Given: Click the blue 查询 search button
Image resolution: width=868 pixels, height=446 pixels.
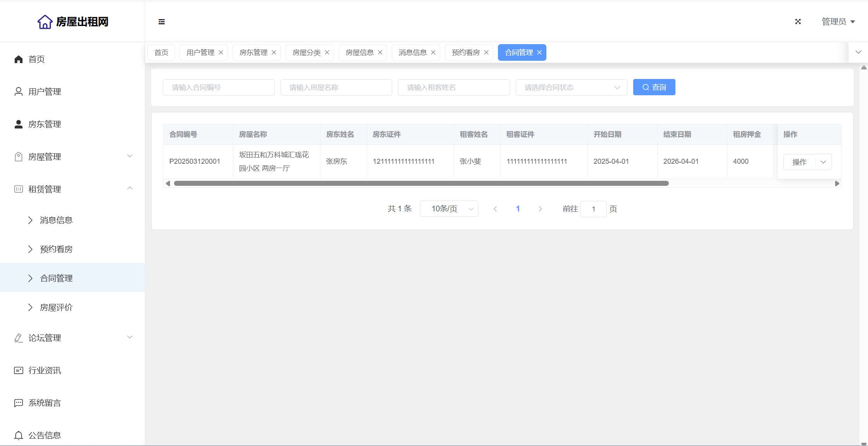Looking at the screenshot, I should pyautogui.click(x=654, y=87).
